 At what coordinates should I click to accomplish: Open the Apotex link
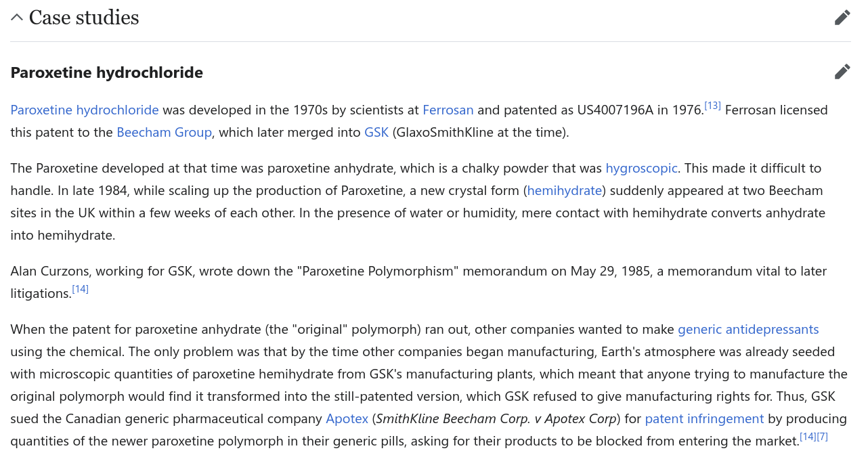pos(347,418)
